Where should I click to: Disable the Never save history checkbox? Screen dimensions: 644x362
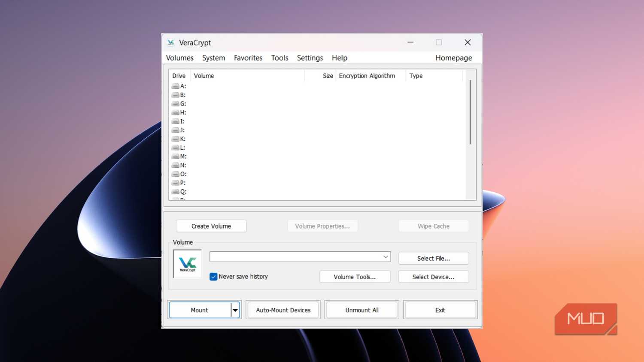tap(213, 277)
